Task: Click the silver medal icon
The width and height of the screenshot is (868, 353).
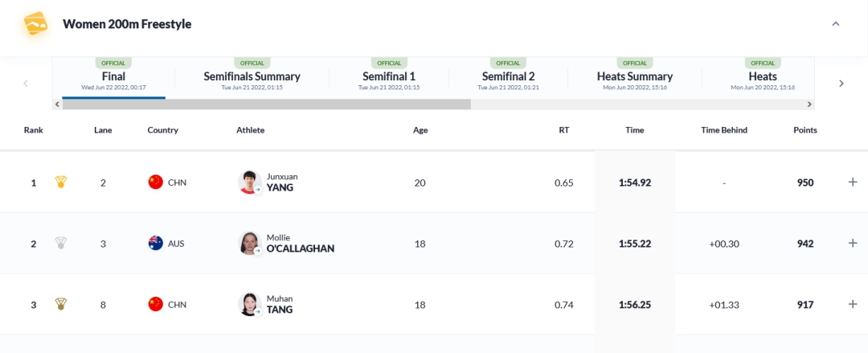Action: [60, 244]
